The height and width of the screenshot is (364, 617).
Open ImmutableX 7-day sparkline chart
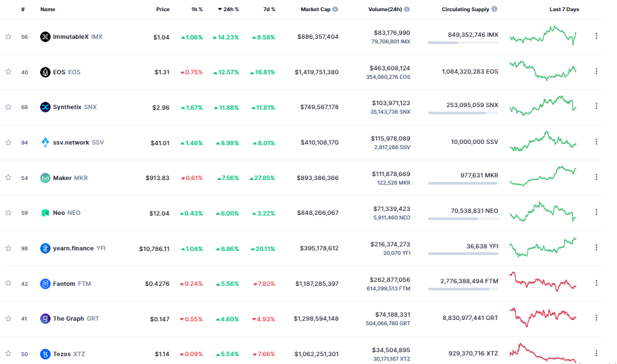click(543, 35)
